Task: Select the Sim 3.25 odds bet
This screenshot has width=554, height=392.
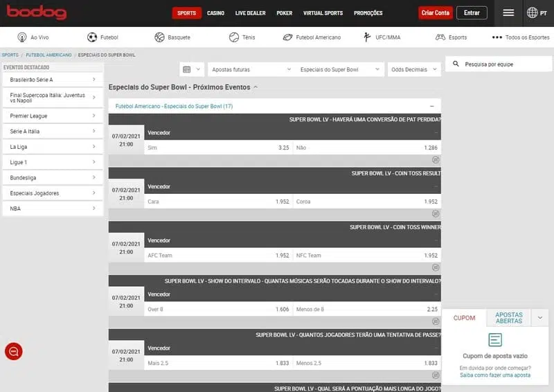Action: 218,148
